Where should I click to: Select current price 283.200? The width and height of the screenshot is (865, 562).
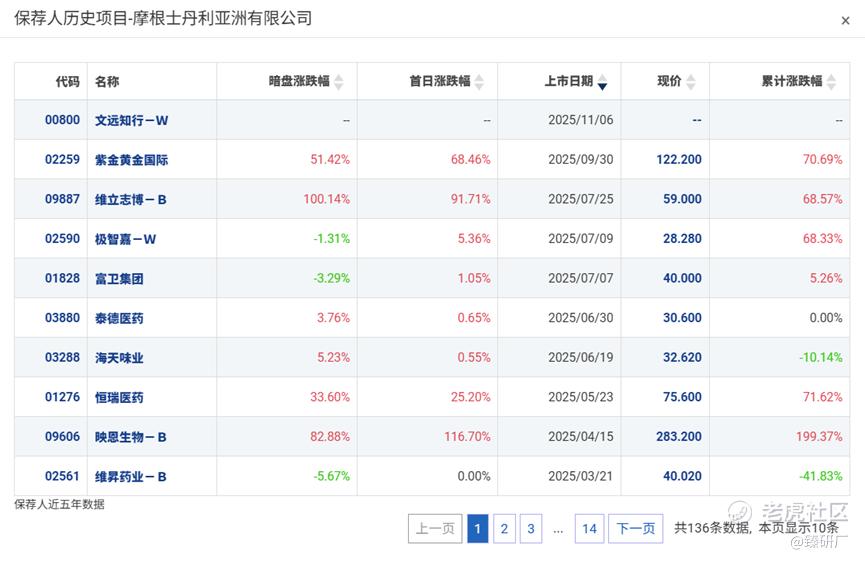click(679, 436)
